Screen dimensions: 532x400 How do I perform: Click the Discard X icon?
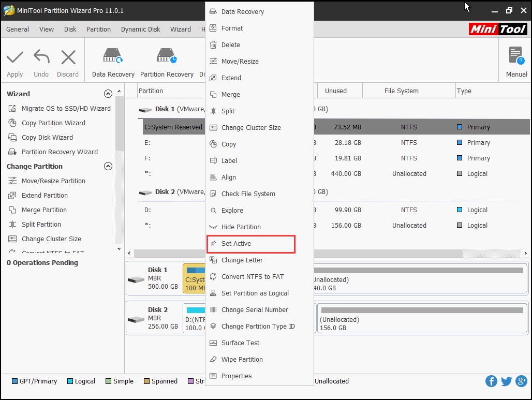click(x=68, y=57)
